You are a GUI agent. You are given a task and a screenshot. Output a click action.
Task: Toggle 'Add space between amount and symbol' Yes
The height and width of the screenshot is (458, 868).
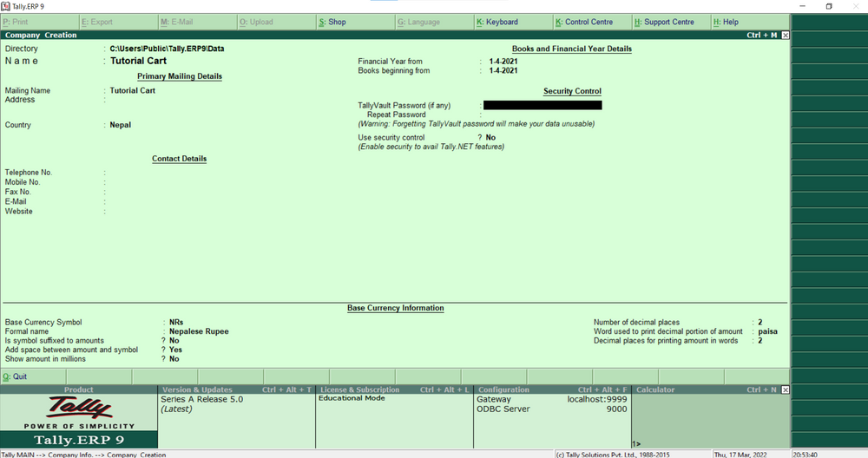pyautogui.click(x=175, y=350)
